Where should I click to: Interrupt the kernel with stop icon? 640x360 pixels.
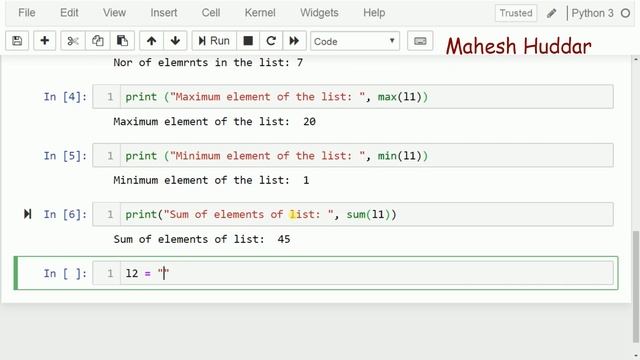click(x=248, y=41)
